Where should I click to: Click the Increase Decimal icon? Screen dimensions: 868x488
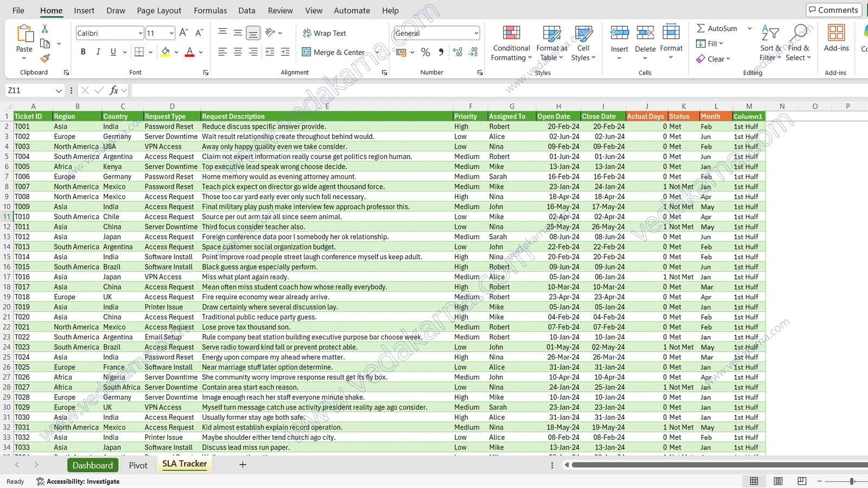pyautogui.click(x=458, y=52)
